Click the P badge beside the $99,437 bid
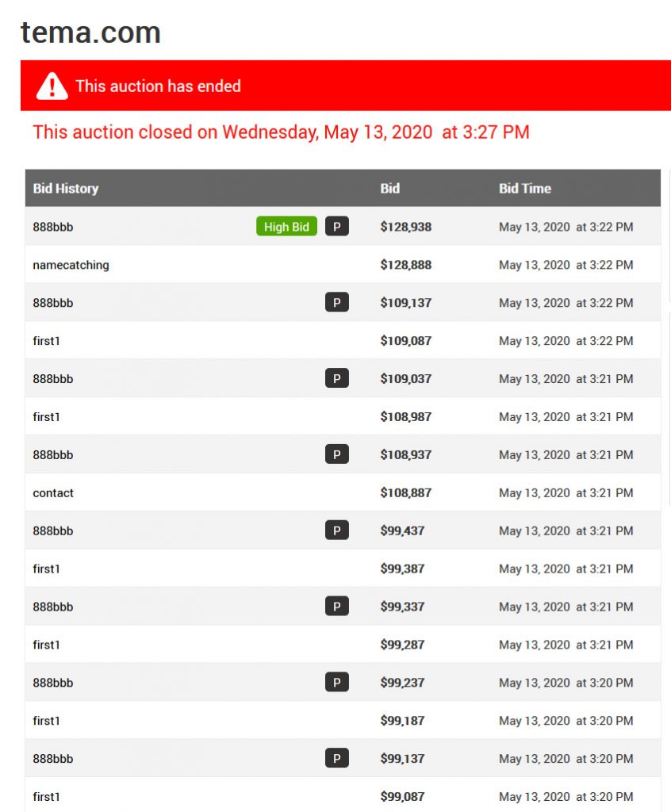The height and width of the screenshot is (812, 671). tap(337, 530)
